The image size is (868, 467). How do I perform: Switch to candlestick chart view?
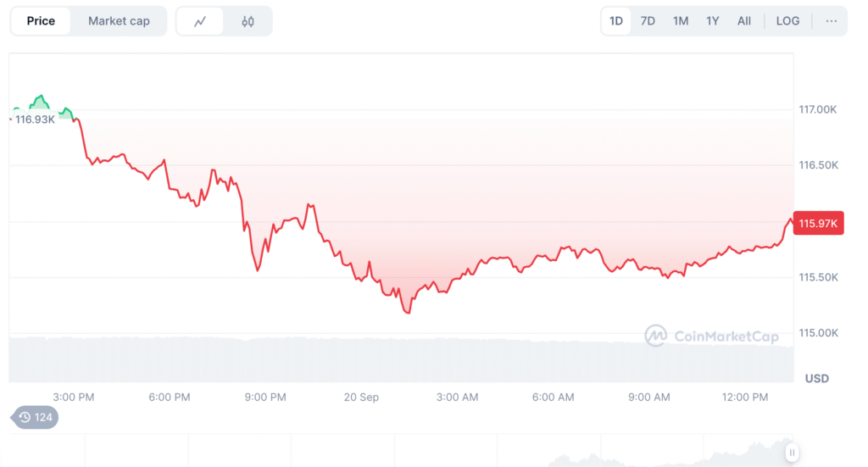pyautogui.click(x=248, y=21)
